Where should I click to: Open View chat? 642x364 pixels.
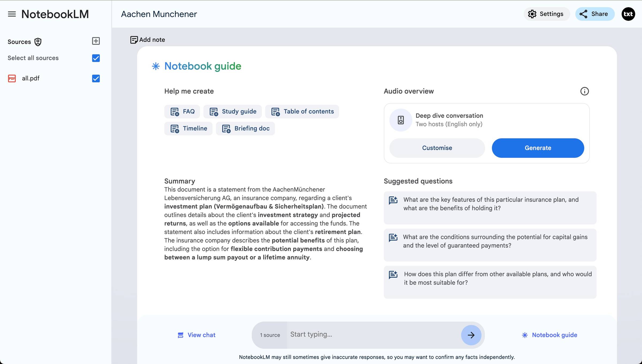(x=197, y=335)
